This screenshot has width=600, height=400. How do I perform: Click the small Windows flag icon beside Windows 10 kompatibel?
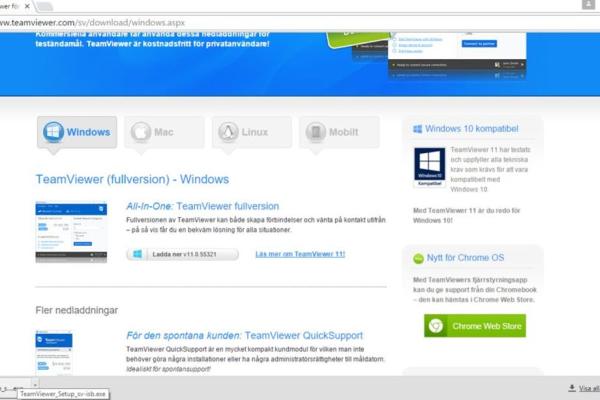417,129
